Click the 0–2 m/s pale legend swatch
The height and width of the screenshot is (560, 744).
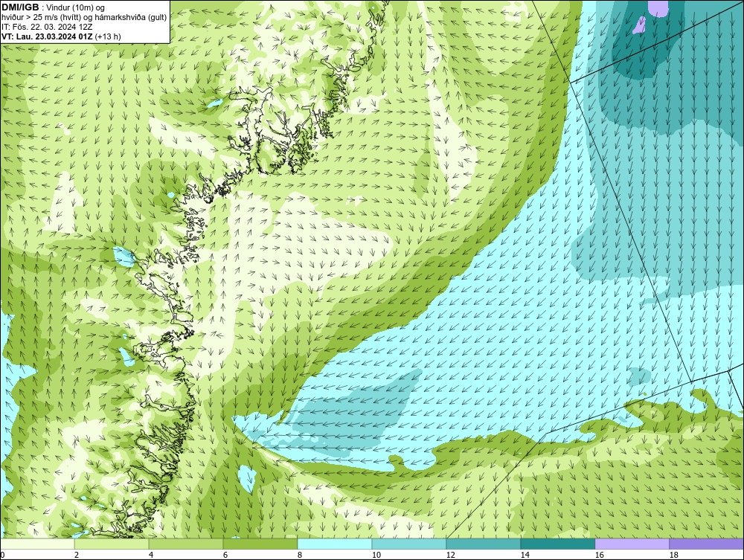click(37, 544)
